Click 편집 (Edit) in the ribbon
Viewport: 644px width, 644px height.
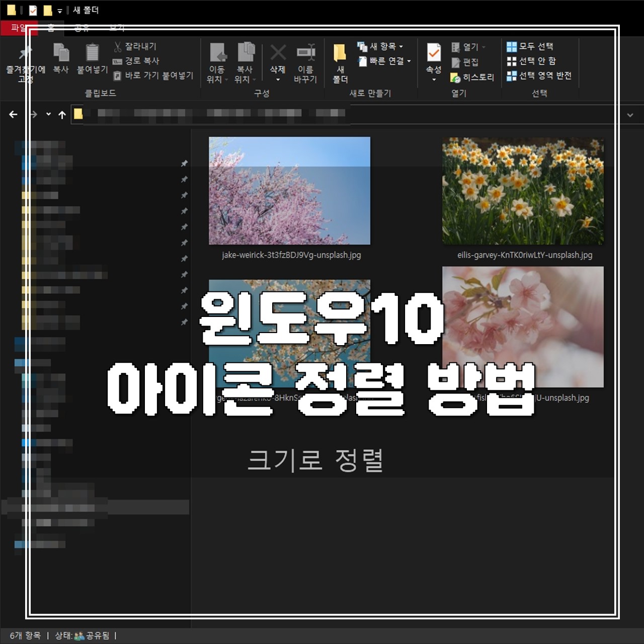(x=465, y=62)
